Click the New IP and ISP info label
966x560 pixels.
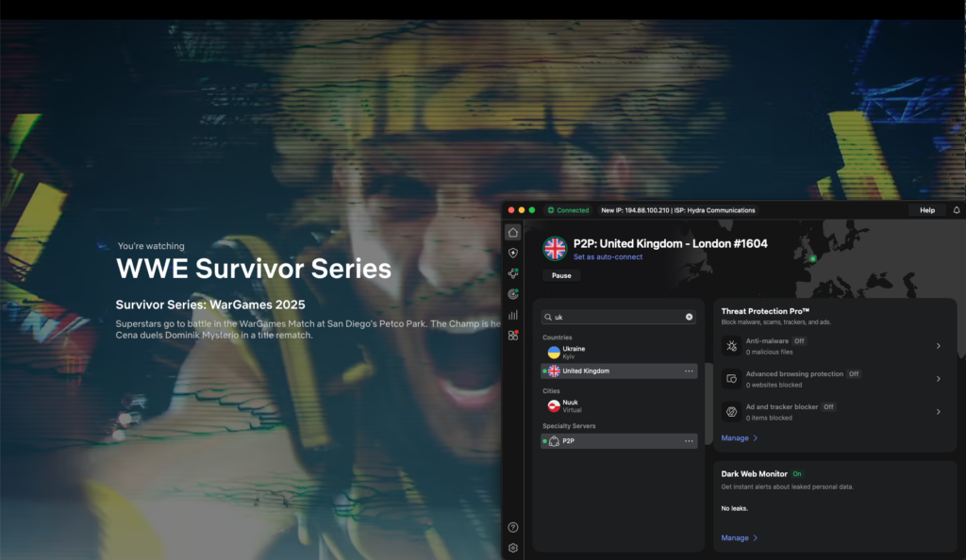point(677,210)
